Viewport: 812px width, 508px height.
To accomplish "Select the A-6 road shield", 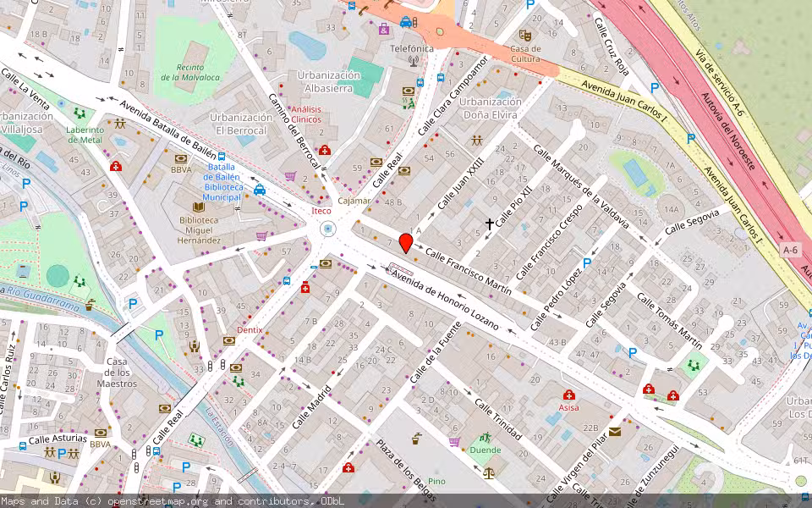I will coord(790,251).
